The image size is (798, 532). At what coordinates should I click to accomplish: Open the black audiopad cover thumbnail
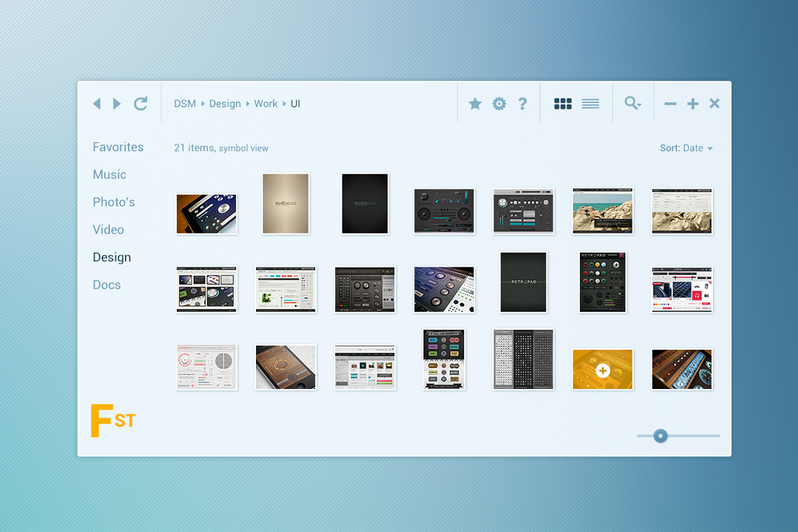coord(365,203)
